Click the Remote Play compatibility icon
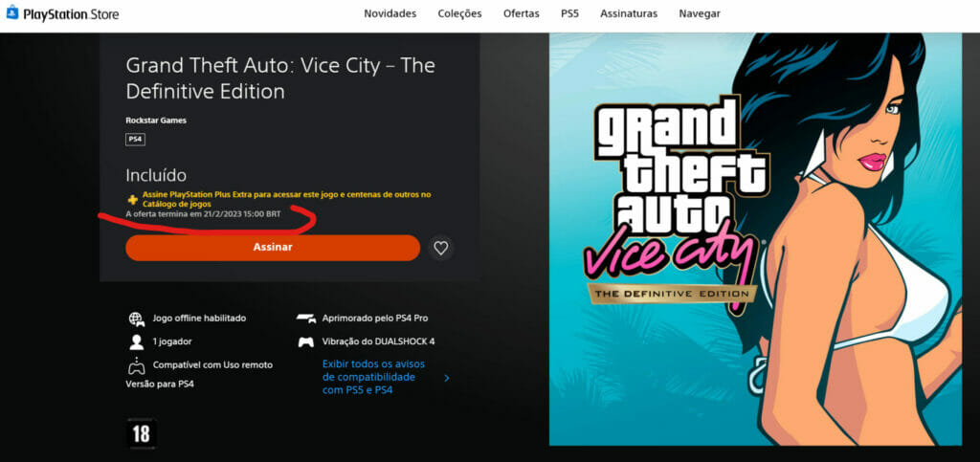980x462 pixels. [136, 365]
